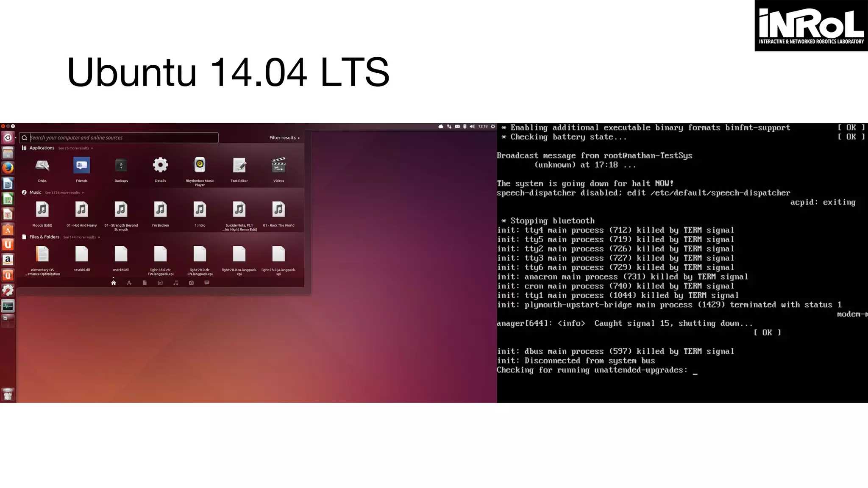
Task: Open the 1.Intro music file
Action: point(200,214)
